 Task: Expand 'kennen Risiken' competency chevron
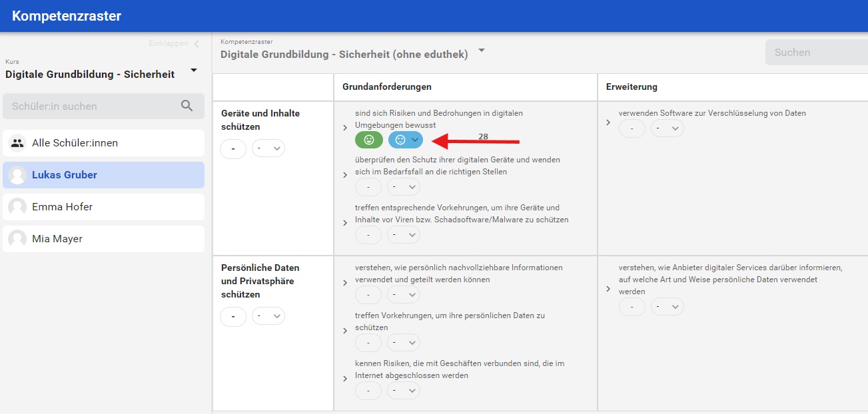pos(345,379)
